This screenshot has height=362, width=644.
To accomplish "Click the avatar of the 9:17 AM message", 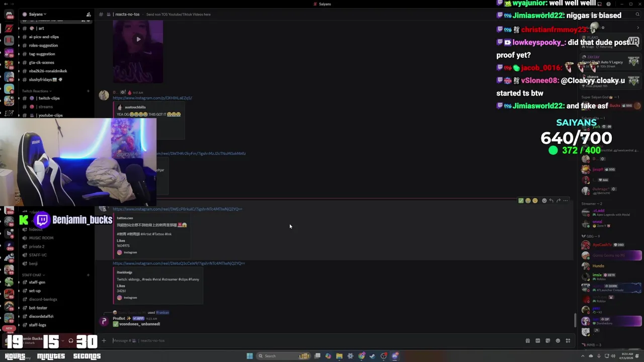I will 104,96.
